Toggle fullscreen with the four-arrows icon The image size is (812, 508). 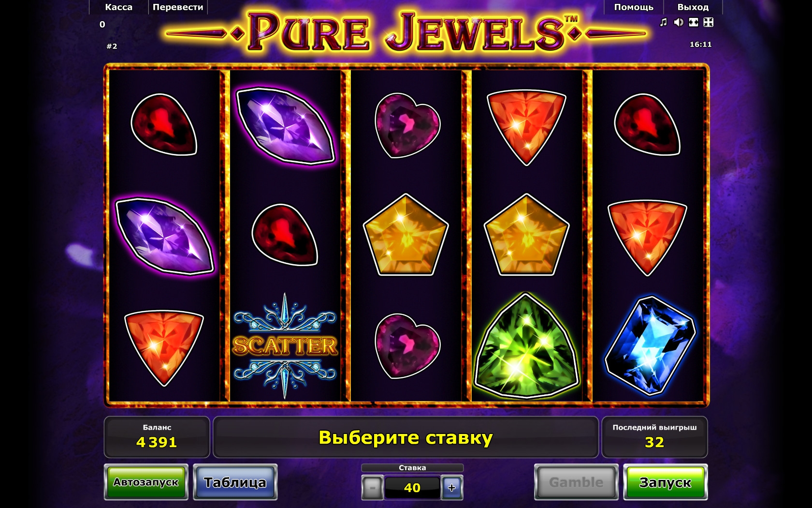click(x=709, y=22)
